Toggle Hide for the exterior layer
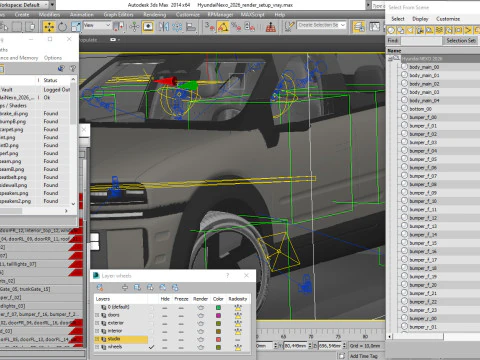This screenshot has height=360, width=480. click(165, 323)
